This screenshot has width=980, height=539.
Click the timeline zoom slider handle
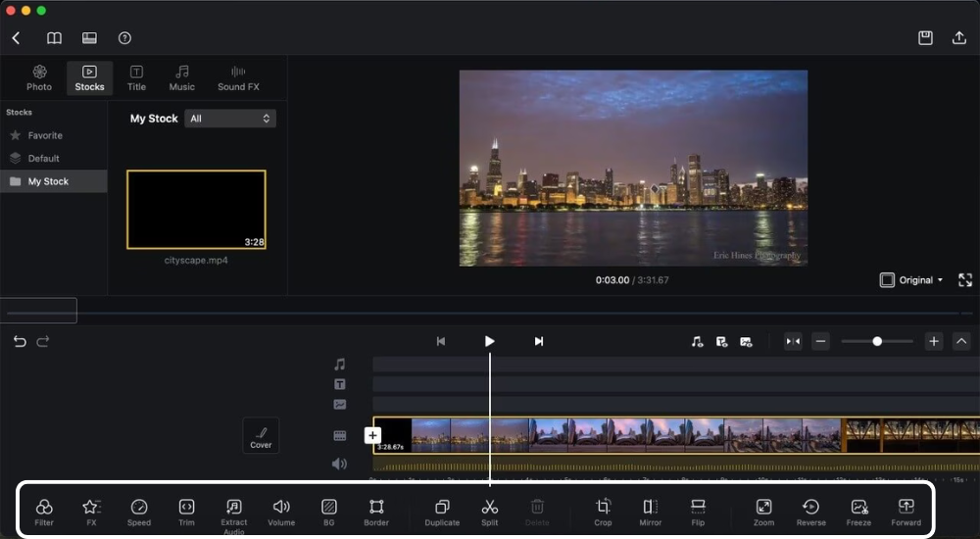click(877, 341)
